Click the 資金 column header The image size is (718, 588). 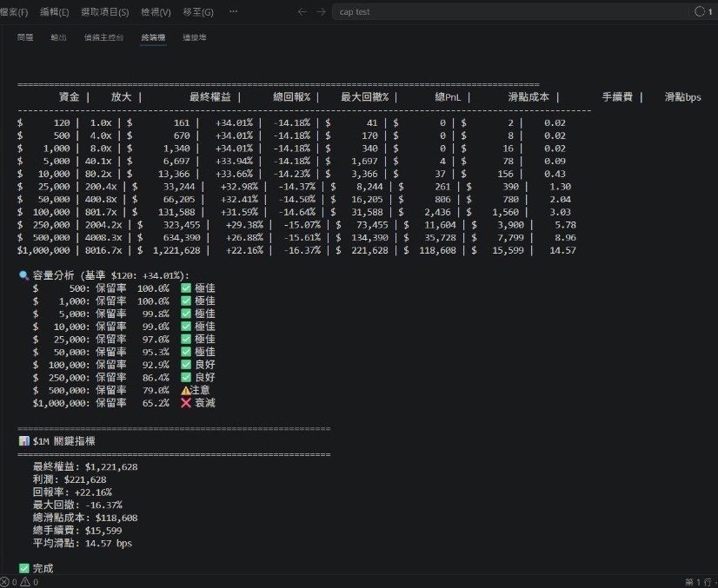click(70, 97)
